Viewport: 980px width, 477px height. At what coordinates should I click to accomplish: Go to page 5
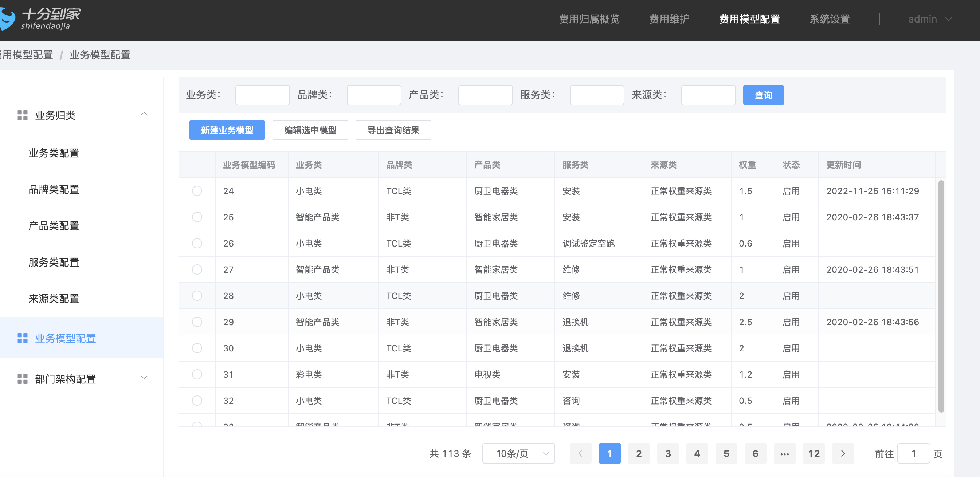pyautogui.click(x=726, y=453)
